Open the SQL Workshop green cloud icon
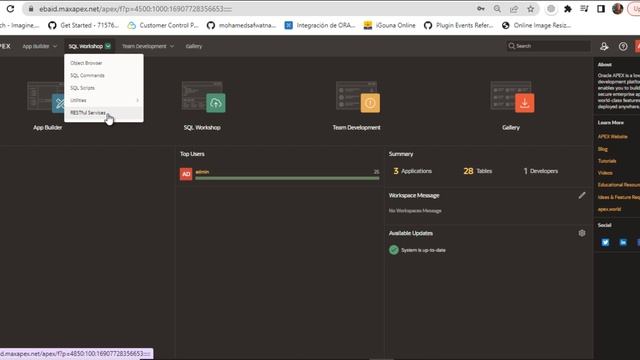The height and width of the screenshot is (360, 640). pyautogui.click(x=216, y=103)
